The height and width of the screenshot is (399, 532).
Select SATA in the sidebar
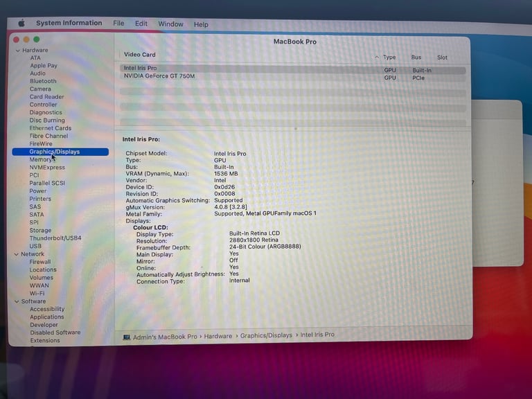click(36, 215)
